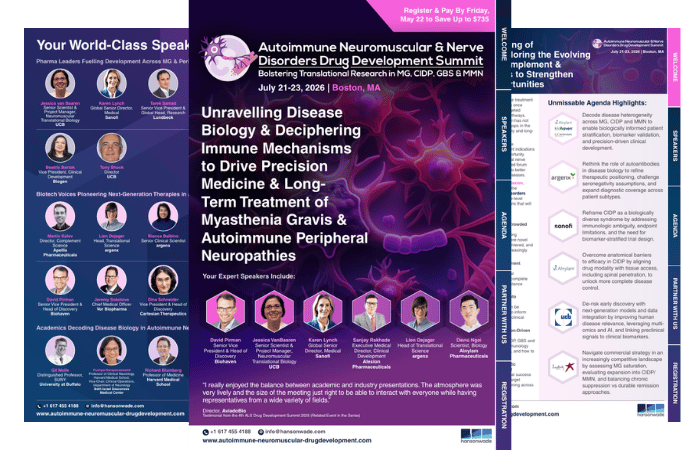The image size is (700, 450).
Task: Click Karen Lynch's round photo on the left page
Action: [112, 83]
